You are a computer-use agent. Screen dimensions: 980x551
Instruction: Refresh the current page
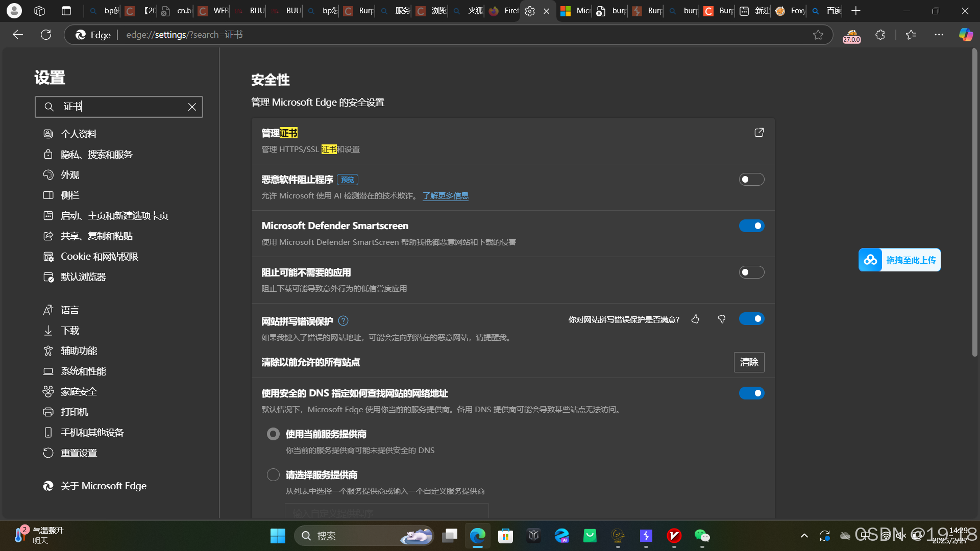click(46, 35)
